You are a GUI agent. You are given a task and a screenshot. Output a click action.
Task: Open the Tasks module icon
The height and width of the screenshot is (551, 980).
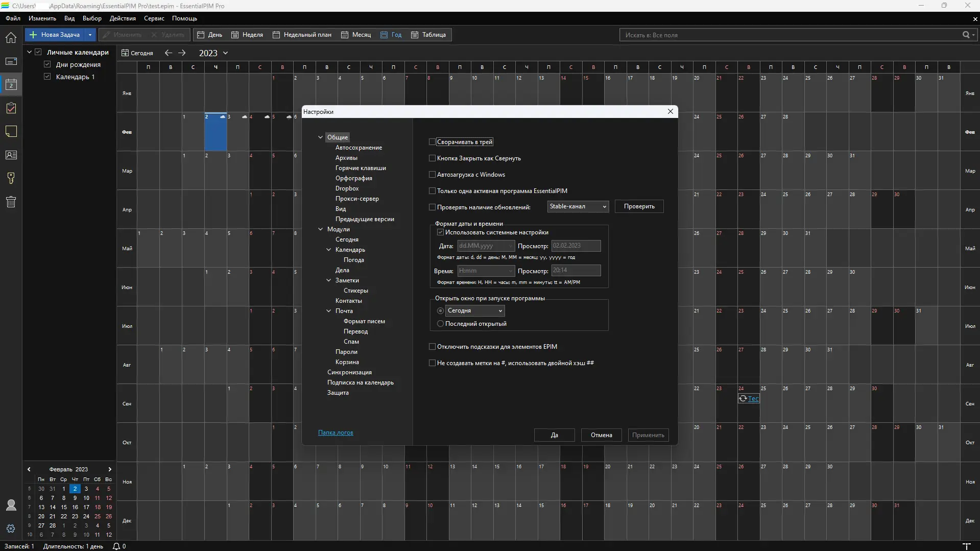click(11, 108)
